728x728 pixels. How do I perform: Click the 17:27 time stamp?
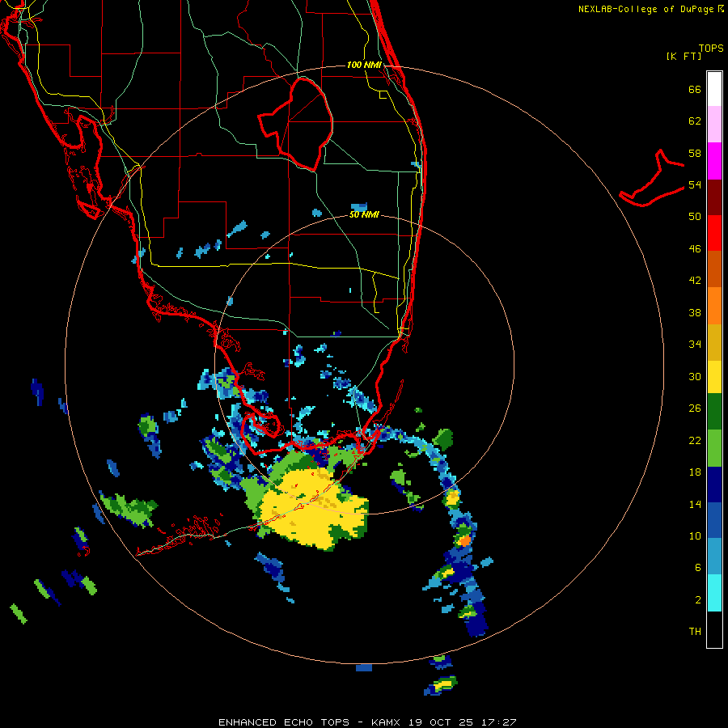pyautogui.click(x=498, y=722)
